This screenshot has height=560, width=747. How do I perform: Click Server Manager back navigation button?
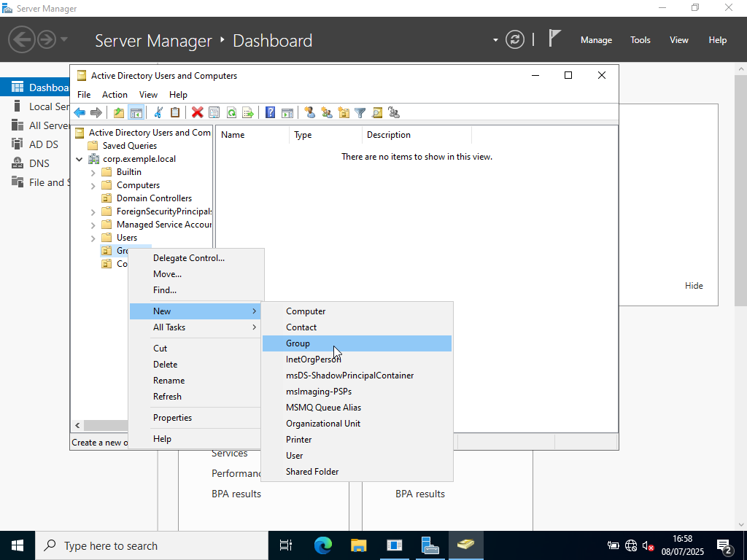[21, 39]
